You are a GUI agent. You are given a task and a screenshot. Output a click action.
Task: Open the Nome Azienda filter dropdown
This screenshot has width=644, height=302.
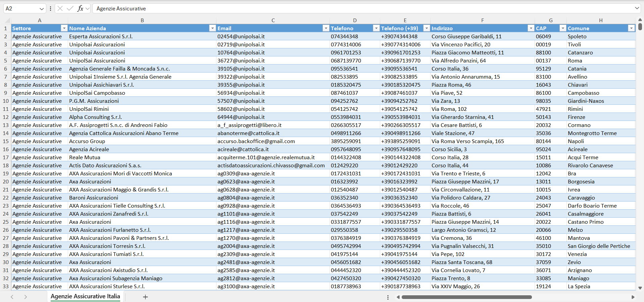pos(212,28)
